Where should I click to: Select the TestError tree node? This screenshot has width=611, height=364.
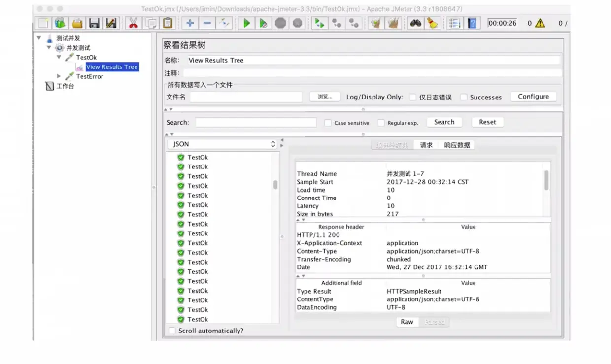[x=90, y=76]
